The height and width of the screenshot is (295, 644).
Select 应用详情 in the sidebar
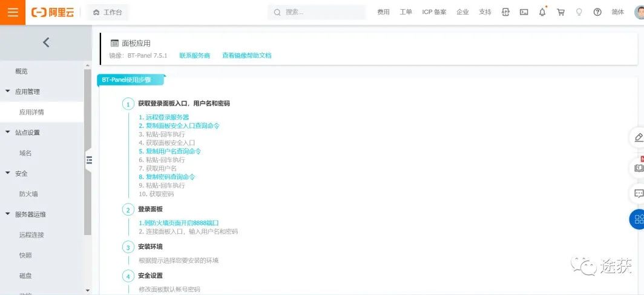tap(31, 112)
